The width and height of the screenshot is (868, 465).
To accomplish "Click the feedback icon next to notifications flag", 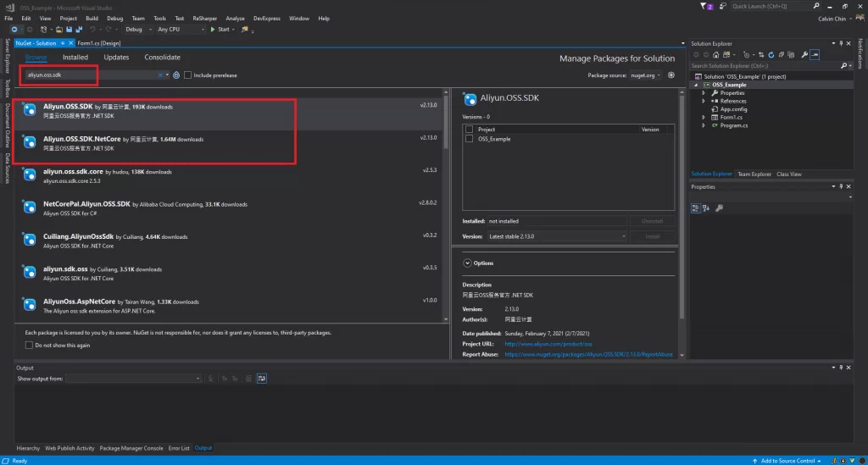I will pyautogui.click(x=722, y=7).
